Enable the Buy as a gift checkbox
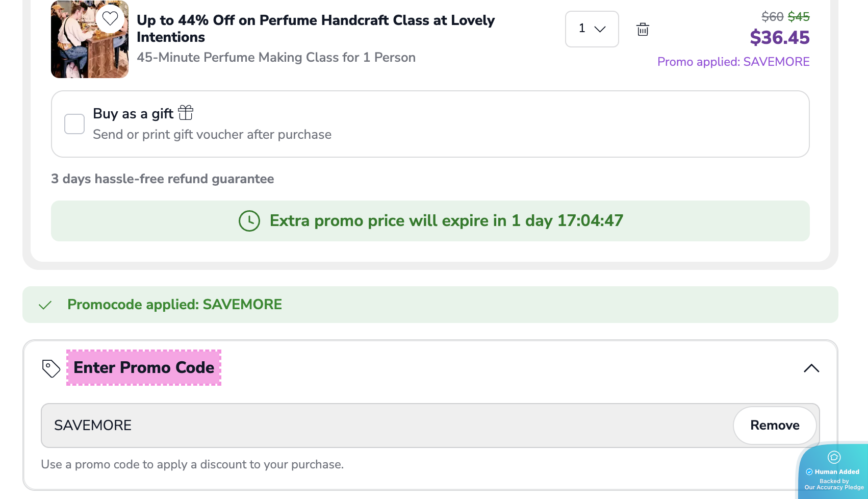This screenshot has height=499, width=868. coord(74,124)
